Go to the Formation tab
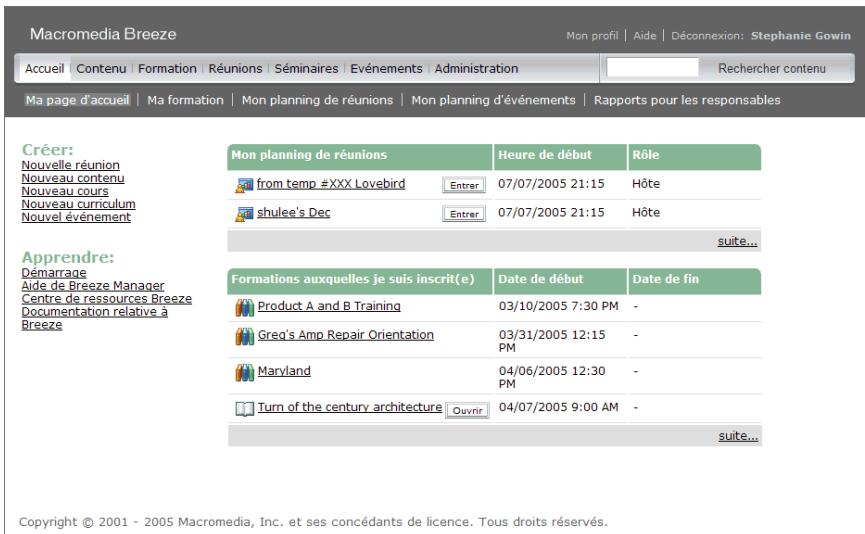This screenshot has height=534, width=865. (x=167, y=68)
